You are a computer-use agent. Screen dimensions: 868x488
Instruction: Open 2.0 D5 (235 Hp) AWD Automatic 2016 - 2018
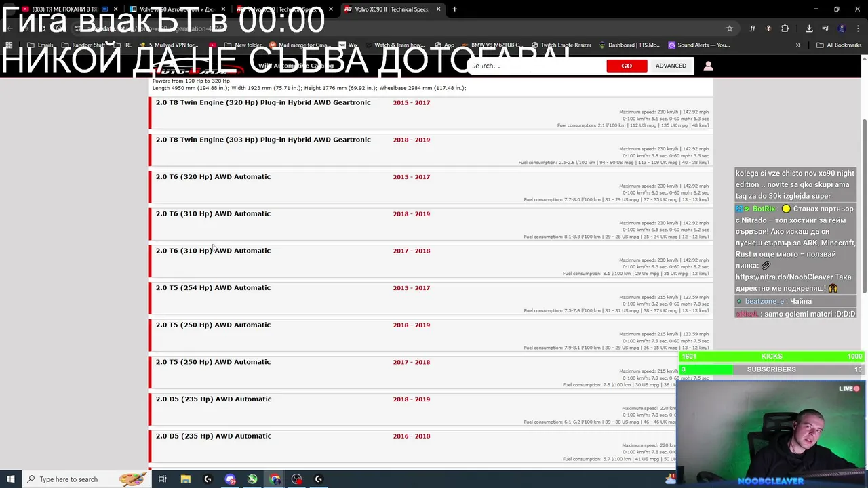click(x=213, y=436)
